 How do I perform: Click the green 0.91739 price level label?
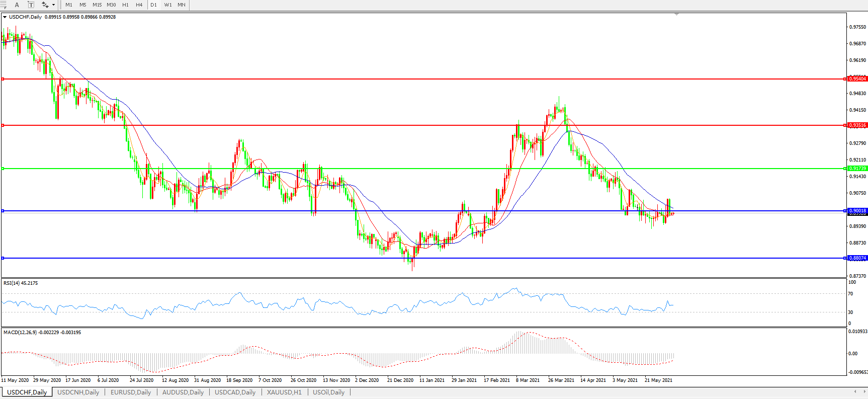857,169
